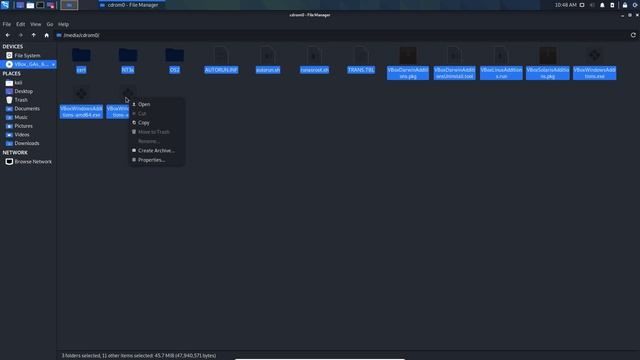This screenshot has width=640, height=360.
Task: Click the VBoxLinuxAdditions.run file name label
Action: coord(501,73)
